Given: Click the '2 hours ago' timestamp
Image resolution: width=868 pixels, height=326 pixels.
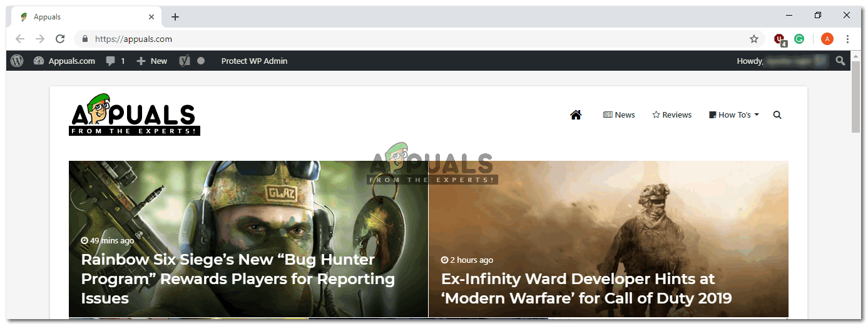Looking at the screenshot, I should (467, 260).
